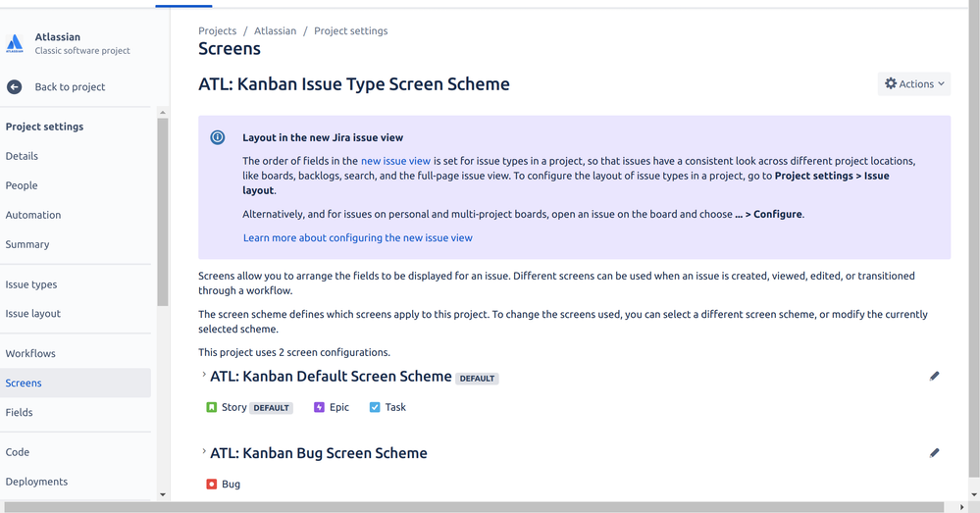Open the Deployments sidebar item

tap(37, 482)
